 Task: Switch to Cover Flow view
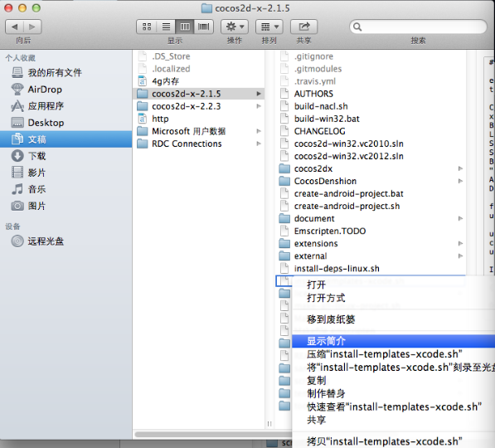coord(204,27)
